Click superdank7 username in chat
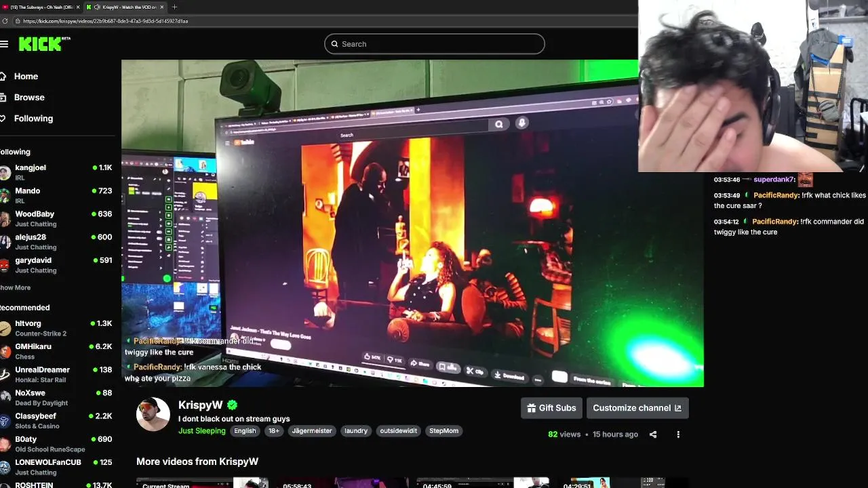The width and height of the screenshot is (868, 488). (774, 180)
